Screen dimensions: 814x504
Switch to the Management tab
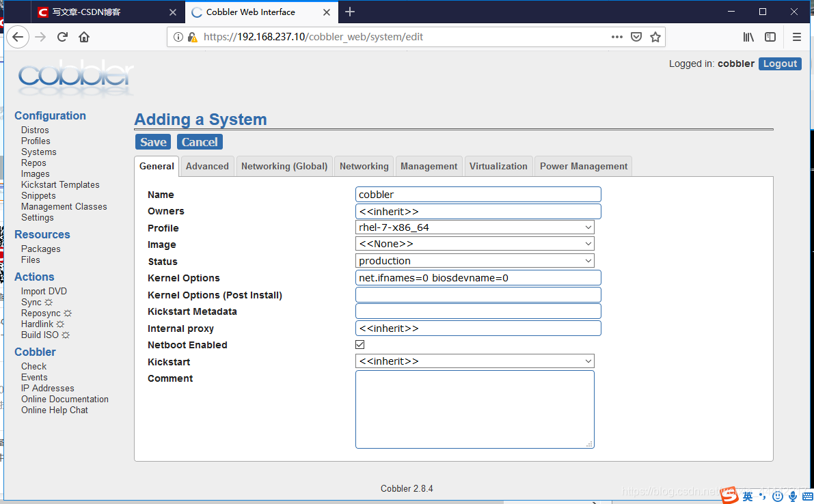coord(429,166)
